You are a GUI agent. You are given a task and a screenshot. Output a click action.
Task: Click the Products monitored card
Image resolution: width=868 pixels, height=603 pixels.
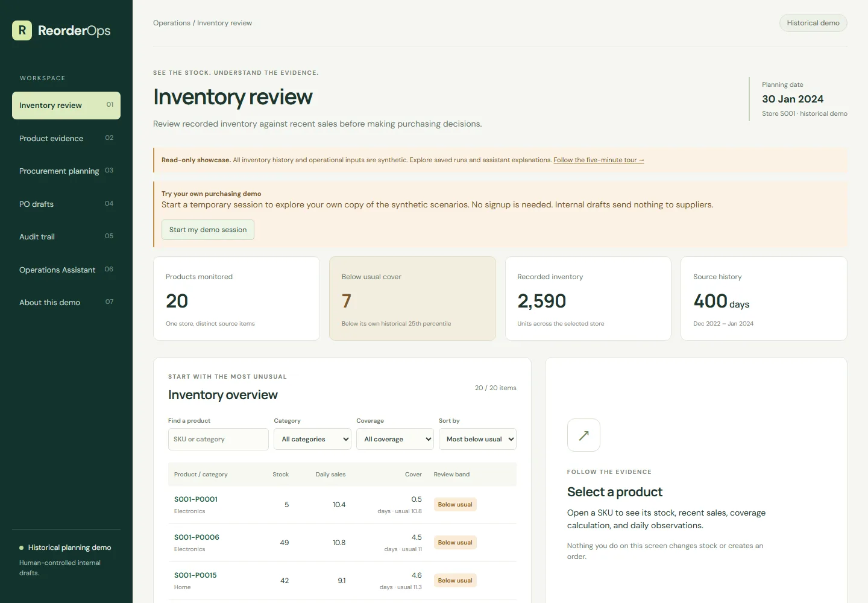coord(236,298)
